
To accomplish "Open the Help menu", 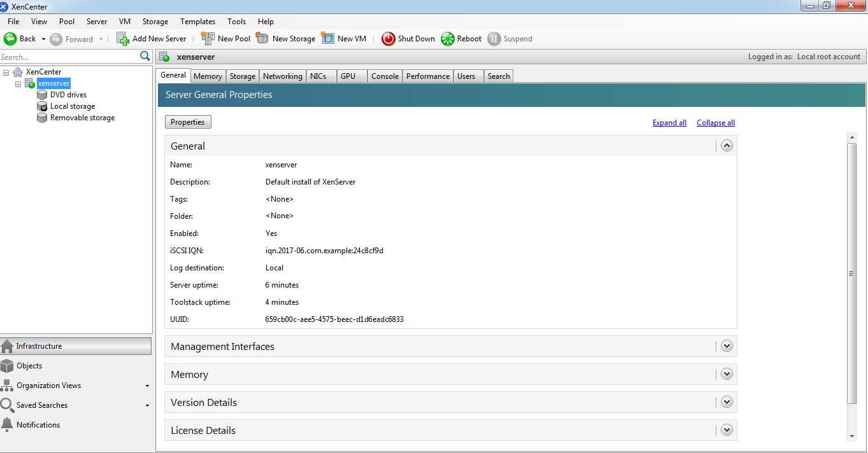I will click(x=266, y=22).
